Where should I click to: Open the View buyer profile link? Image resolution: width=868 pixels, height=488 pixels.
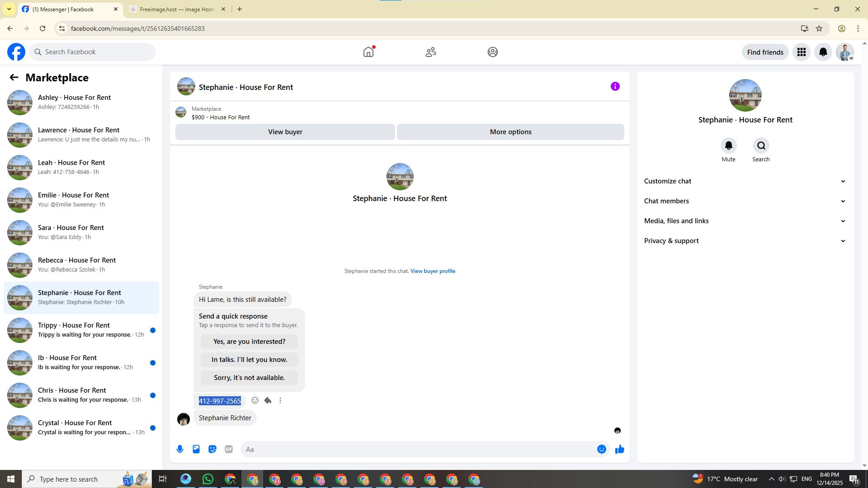(x=433, y=271)
